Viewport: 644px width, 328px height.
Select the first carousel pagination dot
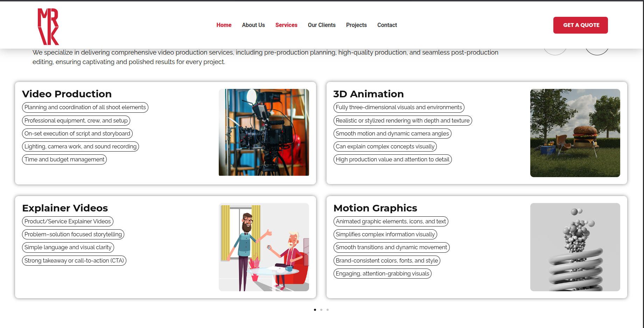(315, 310)
